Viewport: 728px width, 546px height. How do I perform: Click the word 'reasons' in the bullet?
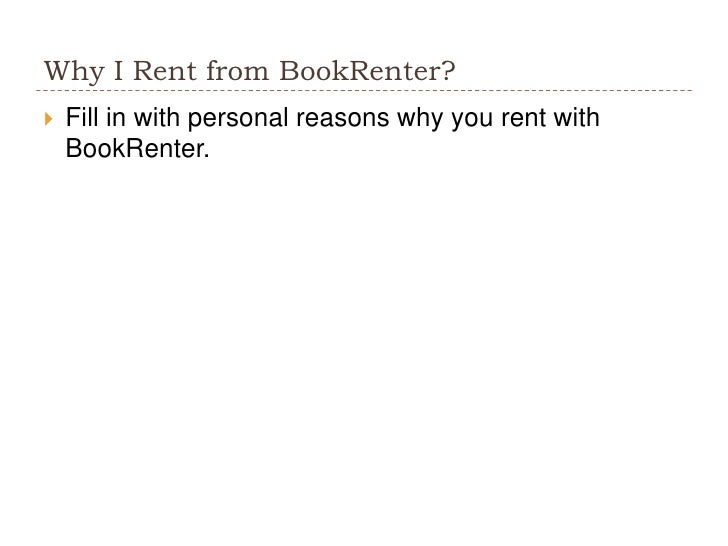point(343,118)
